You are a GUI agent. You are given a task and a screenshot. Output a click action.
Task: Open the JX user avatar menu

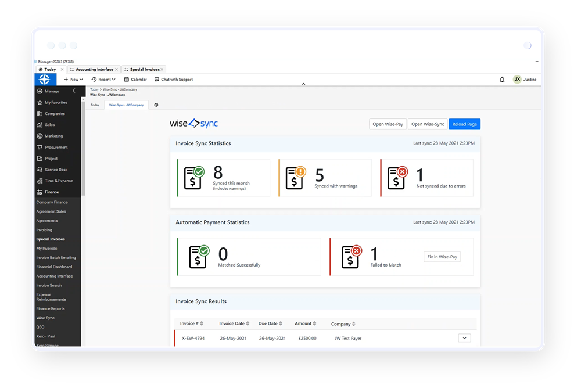pos(517,80)
